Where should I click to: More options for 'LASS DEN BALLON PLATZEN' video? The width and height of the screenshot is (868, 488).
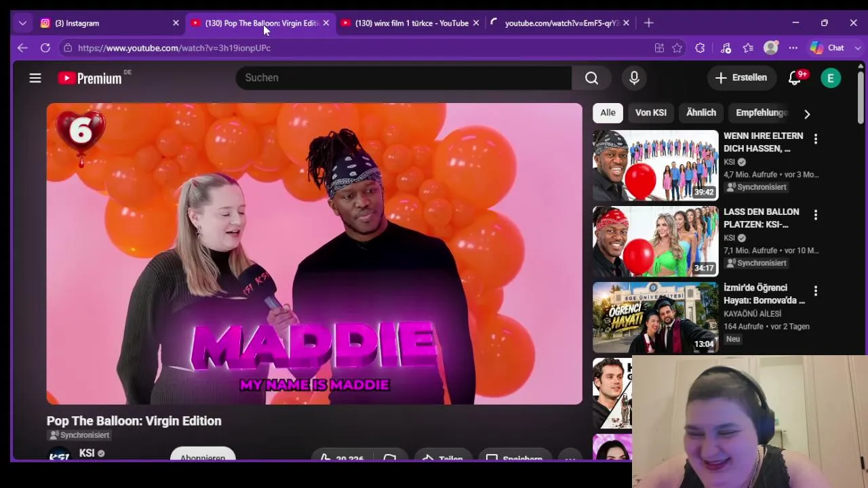click(816, 215)
